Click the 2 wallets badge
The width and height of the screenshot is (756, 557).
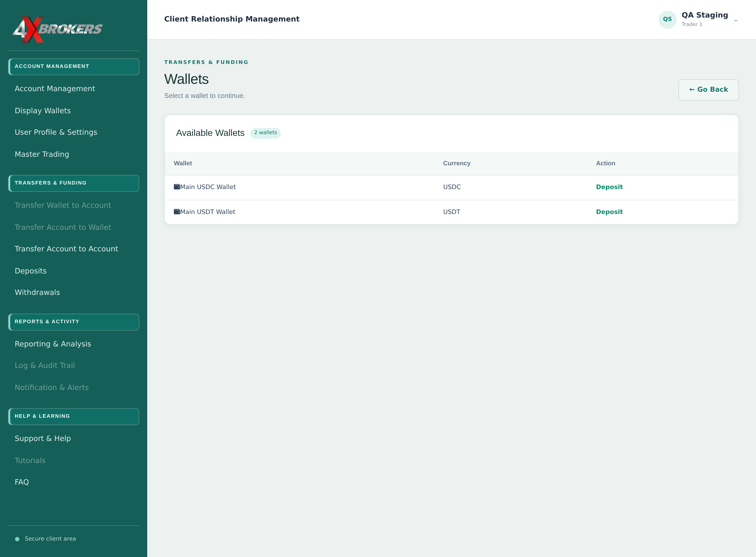tap(266, 133)
